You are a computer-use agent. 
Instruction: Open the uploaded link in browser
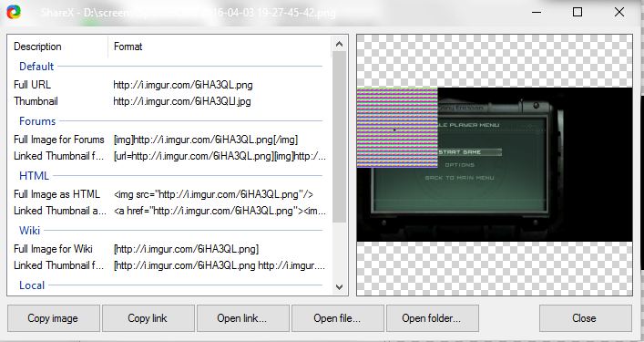pyautogui.click(x=242, y=318)
